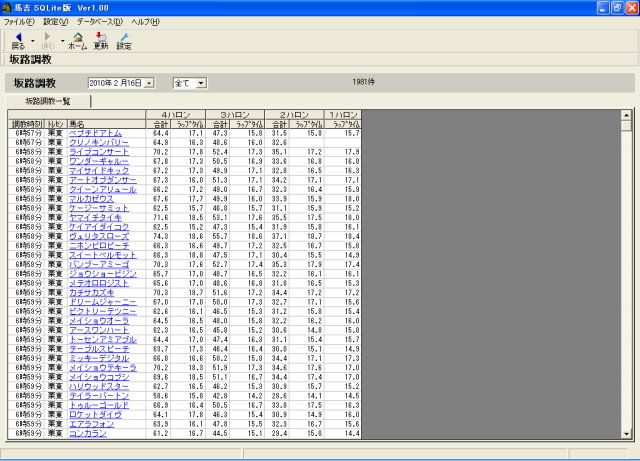Open the forward-history dropdown arrow
640x461 pixels.
tap(62, 41)
